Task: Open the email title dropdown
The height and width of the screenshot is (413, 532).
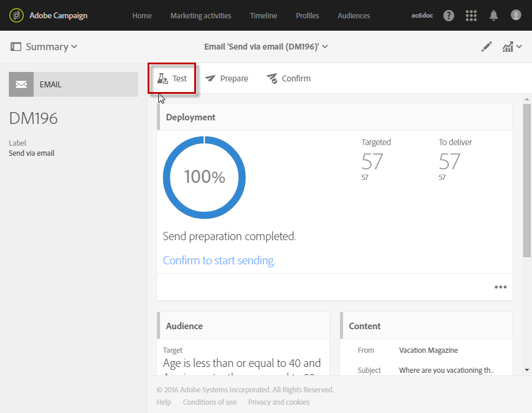Action: [266, 47]
